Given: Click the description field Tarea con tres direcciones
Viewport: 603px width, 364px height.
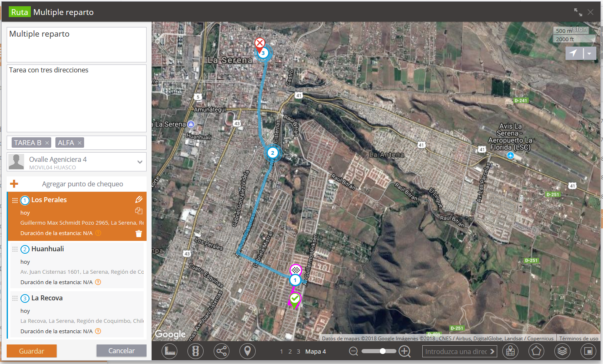Looking at the screenshot, I should click(x=77, y=98).
